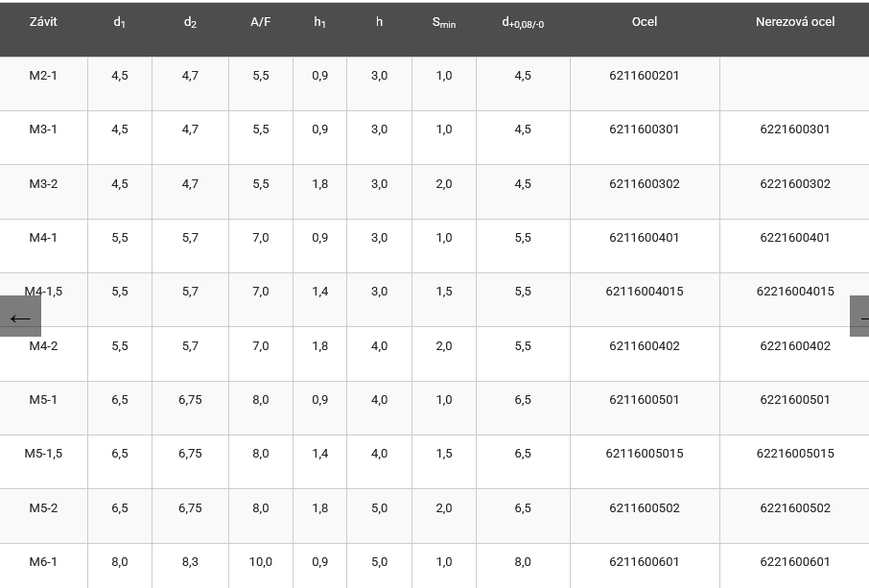Open stainless part number 6221600401
The height and width of the screenshot is (588, 869).
[794, 238]
